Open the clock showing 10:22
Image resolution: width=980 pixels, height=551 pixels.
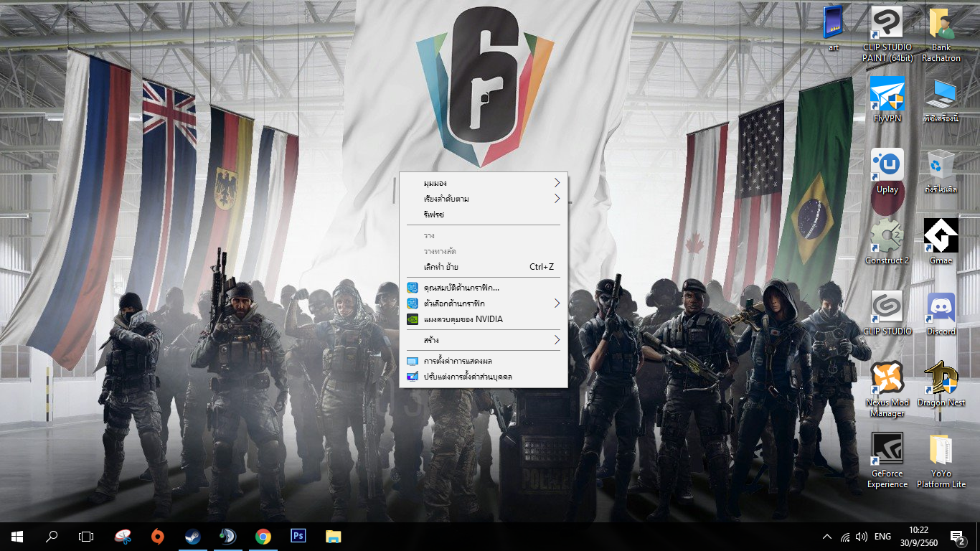pyautogui.click(x=918, y=537)
